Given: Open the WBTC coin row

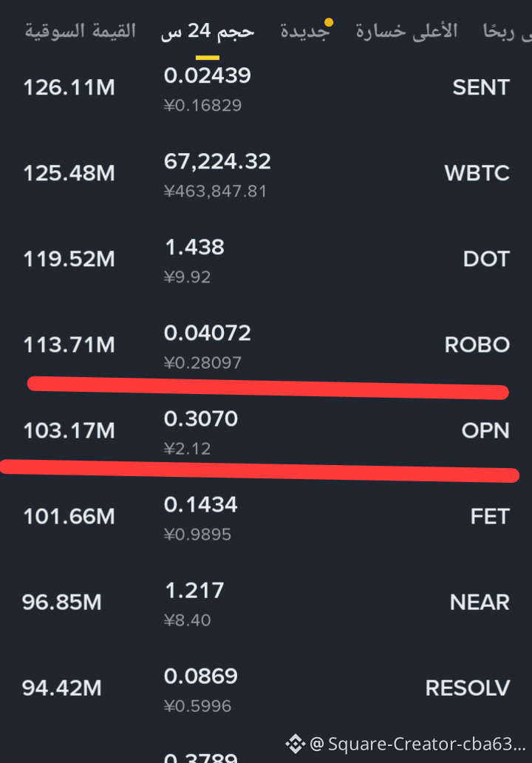Looking at the screenshot, I should click(266, 174).
